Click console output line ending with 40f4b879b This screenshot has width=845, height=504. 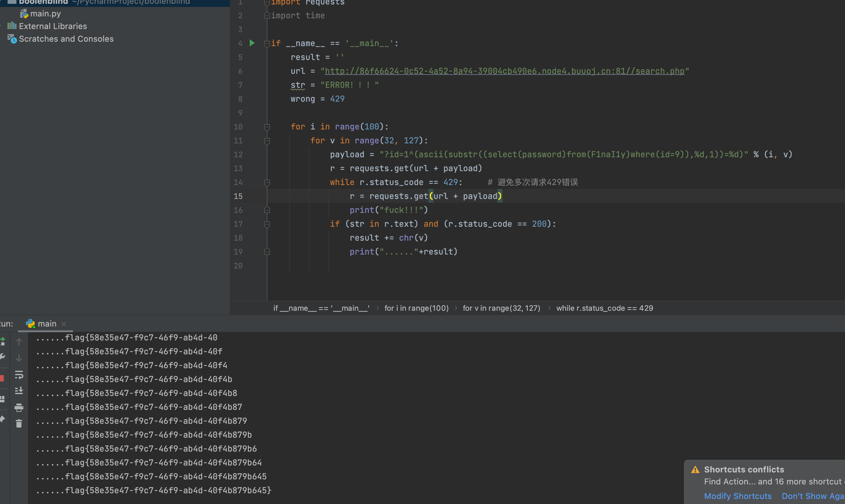pos(144,435)
